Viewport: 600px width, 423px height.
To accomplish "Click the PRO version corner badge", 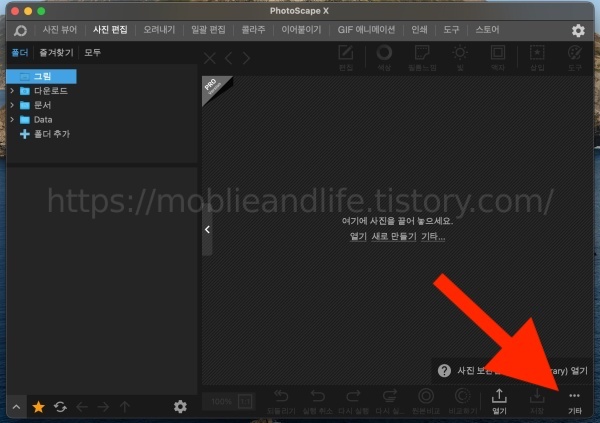I will click(214, 88).
